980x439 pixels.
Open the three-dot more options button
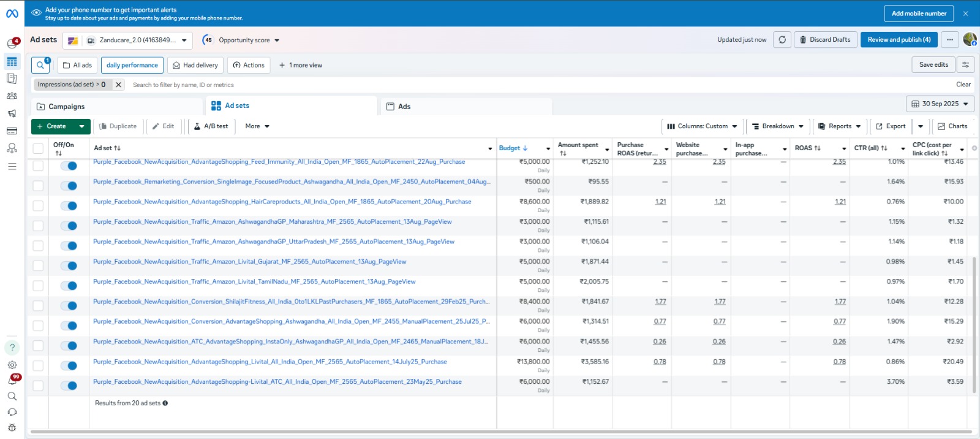(949, 40)
